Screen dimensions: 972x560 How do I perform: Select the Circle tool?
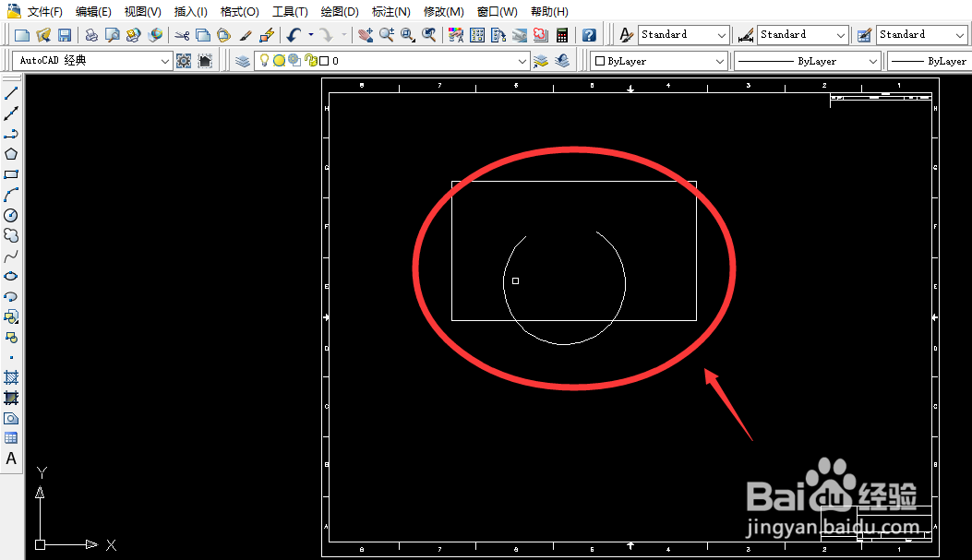(x=11, y=215)
